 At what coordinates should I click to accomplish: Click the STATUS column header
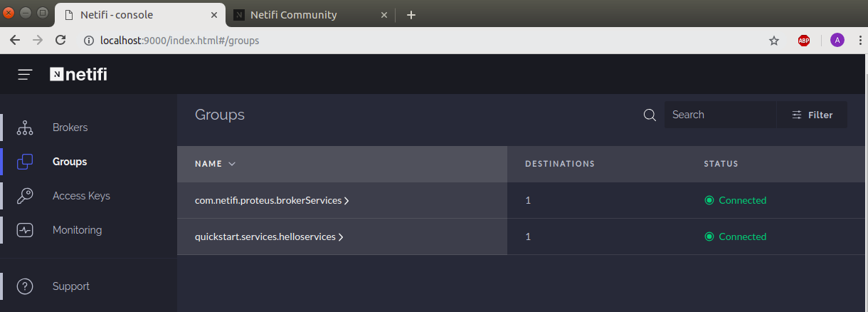(x=721, y=164)
